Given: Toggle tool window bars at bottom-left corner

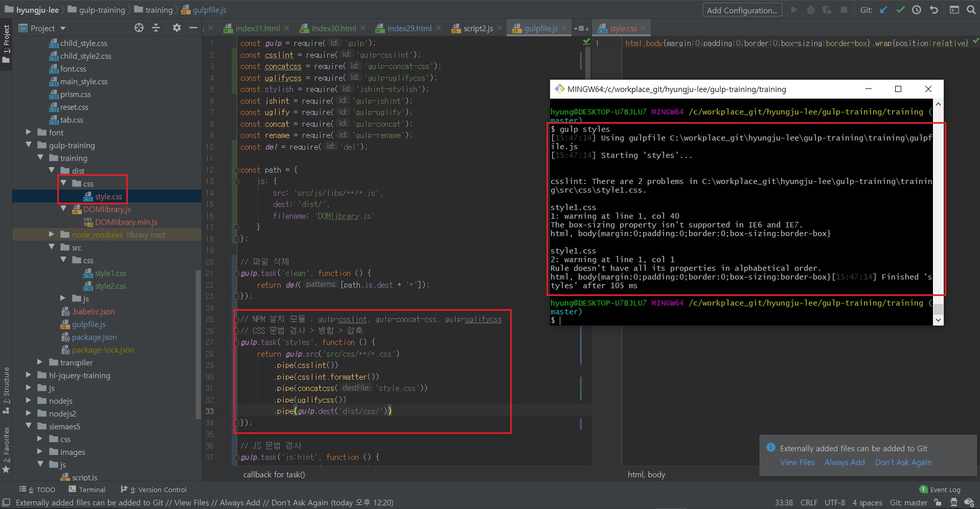Looking at the screenshot, I should [6, 502].
